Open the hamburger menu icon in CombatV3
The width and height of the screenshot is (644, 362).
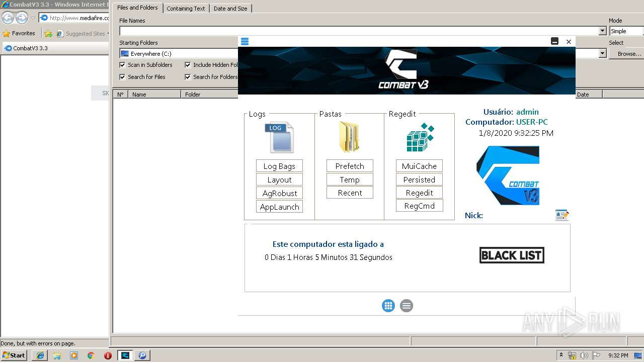pos(245,41)
